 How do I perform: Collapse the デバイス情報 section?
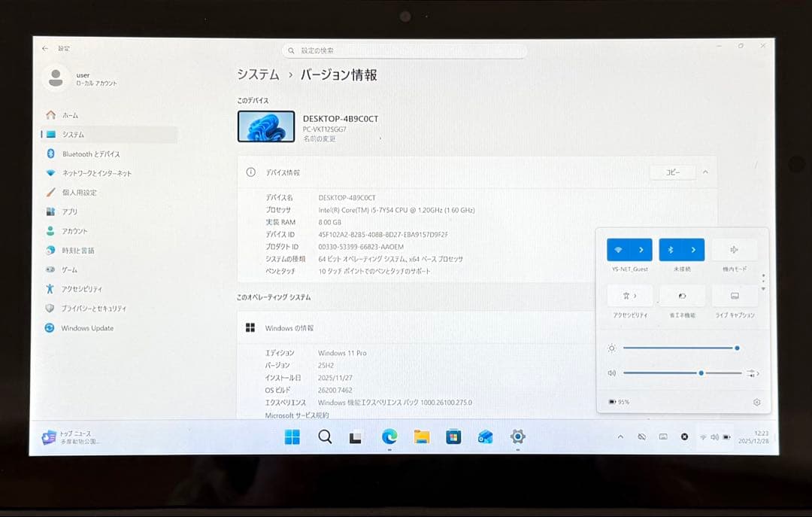point(704,172)
